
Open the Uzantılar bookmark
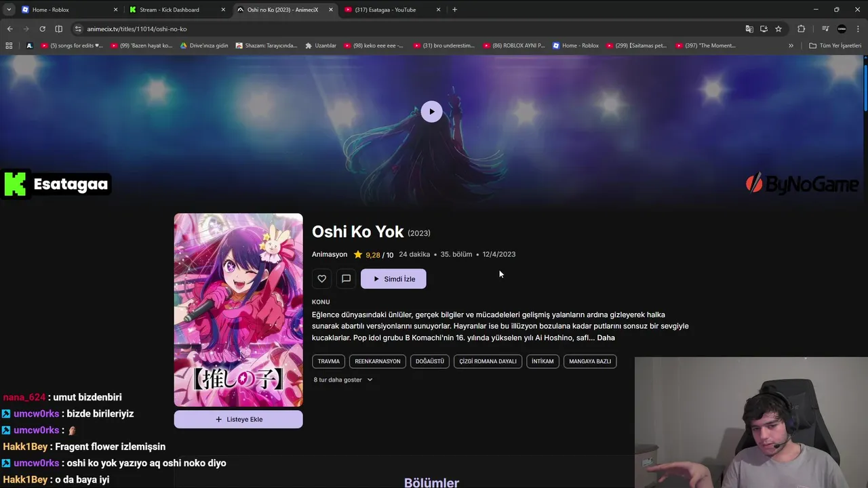[x=321, y=45]
